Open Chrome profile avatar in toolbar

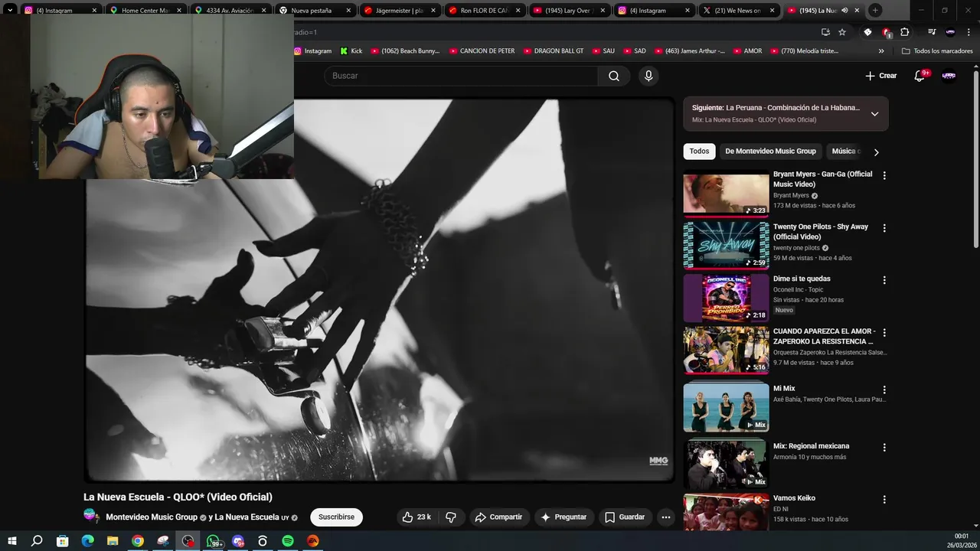click(950, 32)
